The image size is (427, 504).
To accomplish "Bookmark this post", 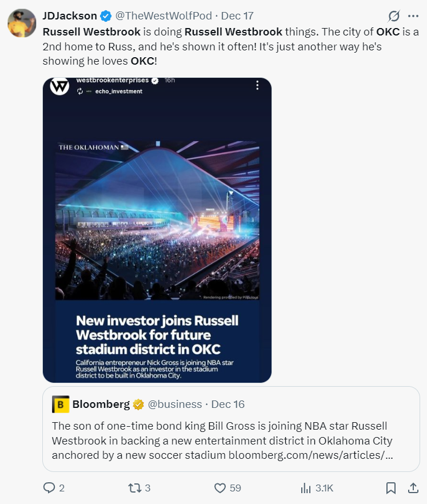I will pyautogui.click(x=391, y=488).
